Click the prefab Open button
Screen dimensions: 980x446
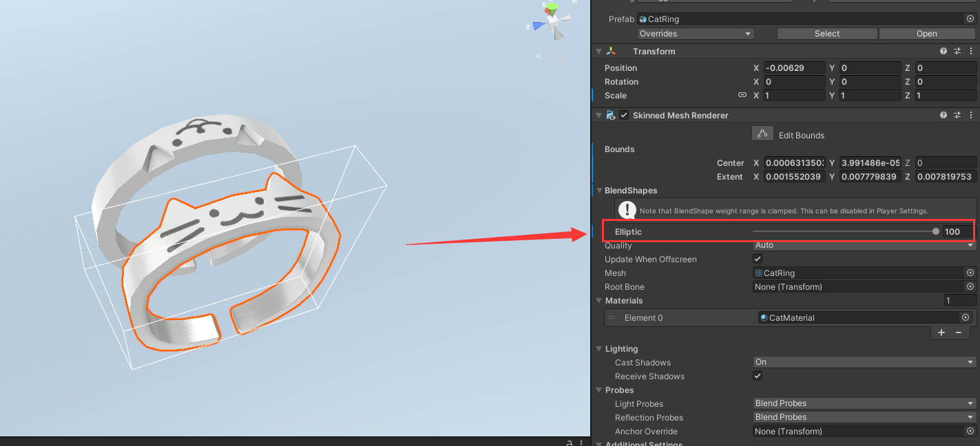[x=926, y=34]
